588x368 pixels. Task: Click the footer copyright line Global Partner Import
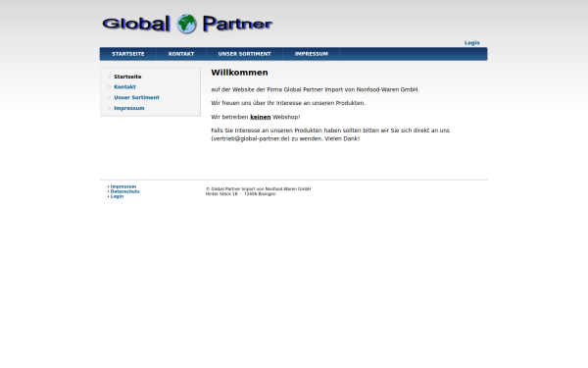tap(258, 188)
